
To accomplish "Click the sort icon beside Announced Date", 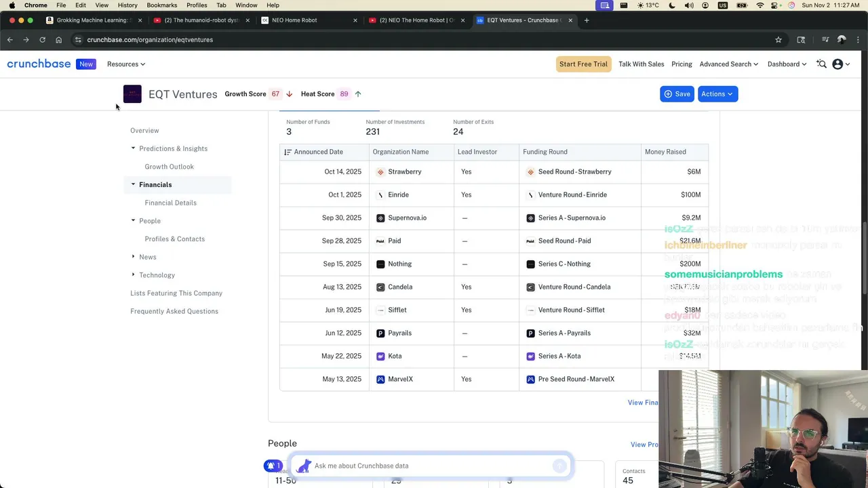I will pos(288,152).
